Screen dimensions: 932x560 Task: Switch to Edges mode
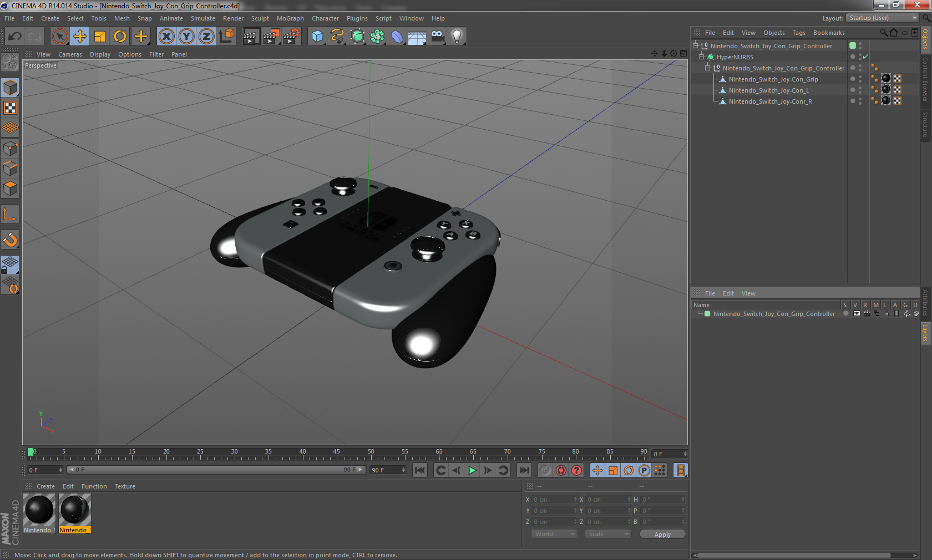[x=10, y=169]
